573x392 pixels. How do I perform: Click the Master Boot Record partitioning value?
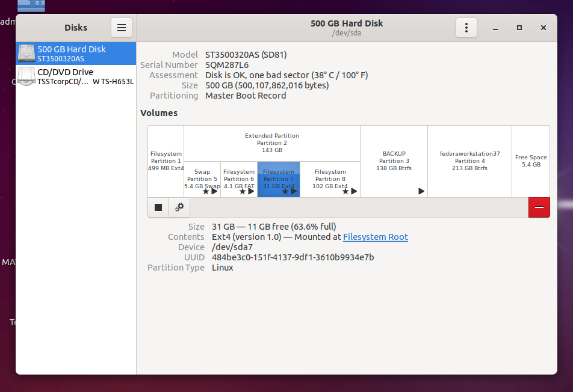pos(246,96)
